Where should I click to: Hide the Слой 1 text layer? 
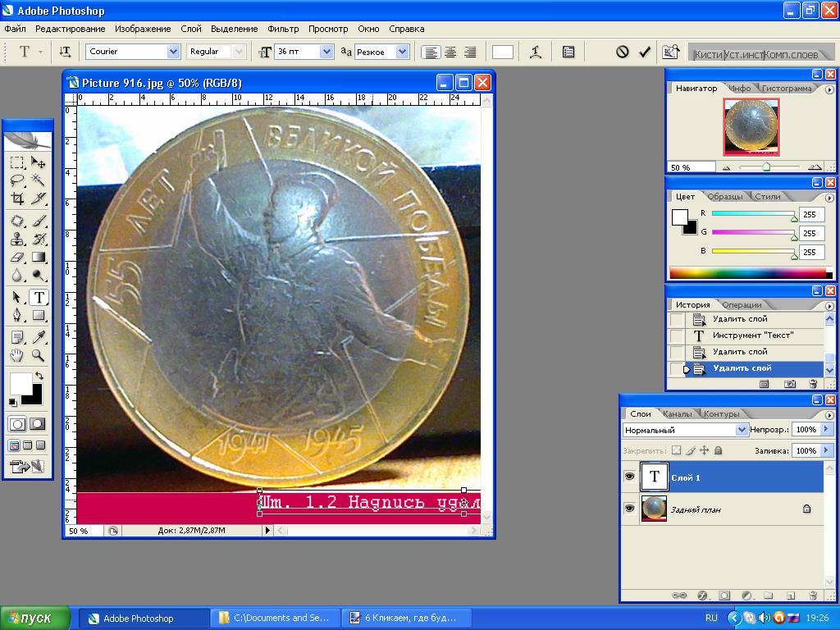630,477
